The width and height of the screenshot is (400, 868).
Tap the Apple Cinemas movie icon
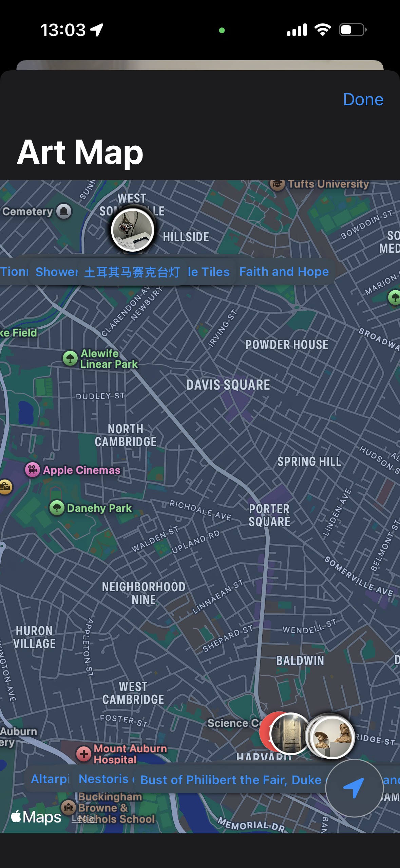click(x=33, y=470)
